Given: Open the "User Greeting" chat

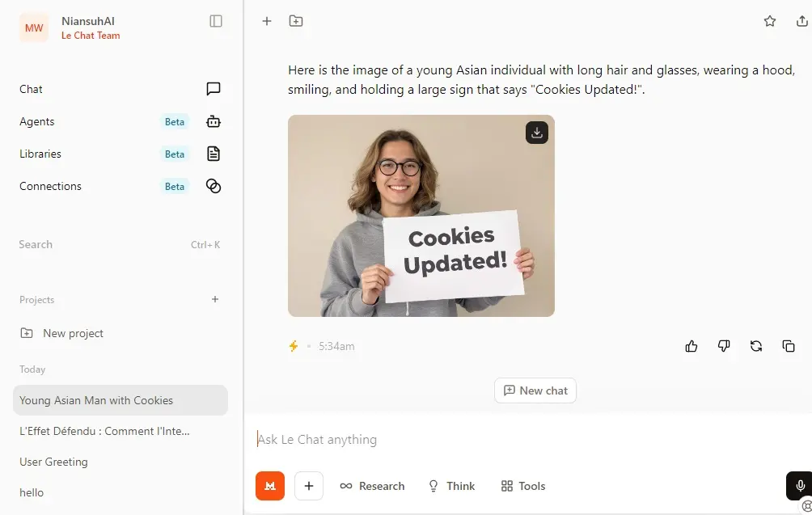Looking at the screenshot, I should [x=121, y=462].
